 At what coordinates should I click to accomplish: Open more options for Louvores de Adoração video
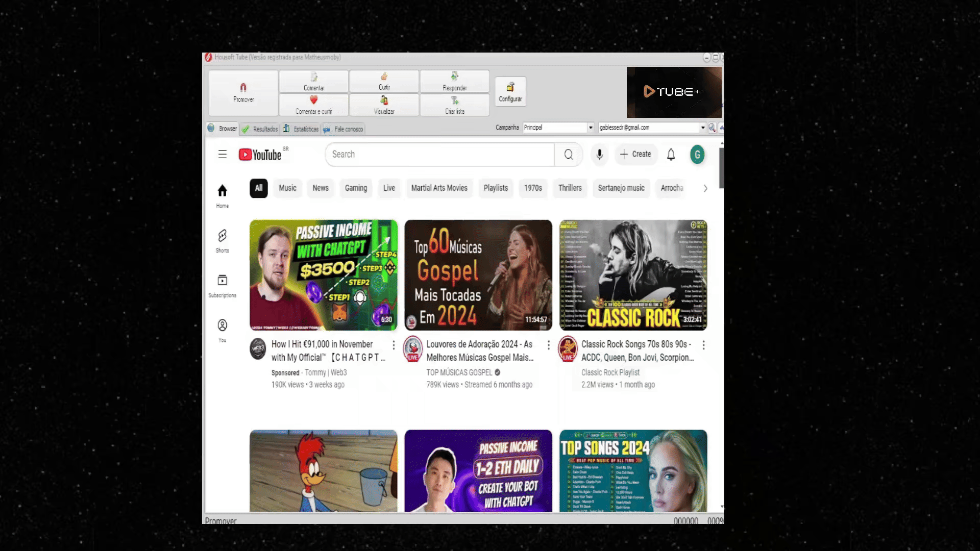(549, 345)
